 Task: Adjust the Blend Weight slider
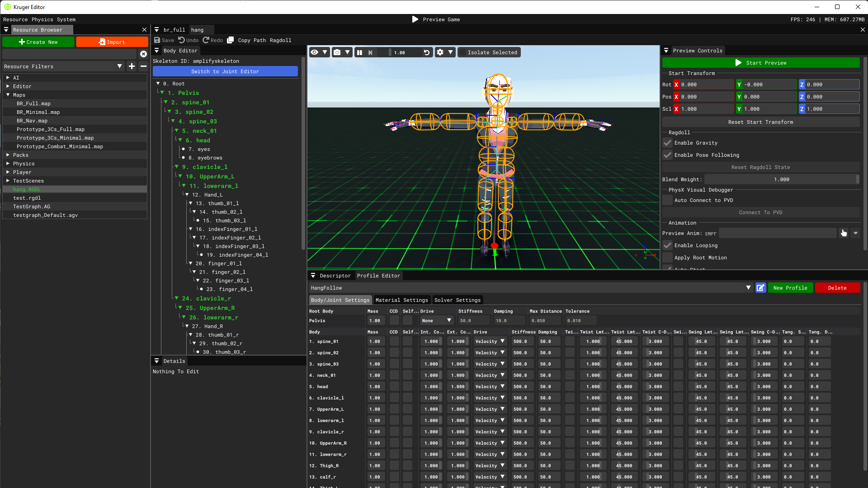pos(781,179)
